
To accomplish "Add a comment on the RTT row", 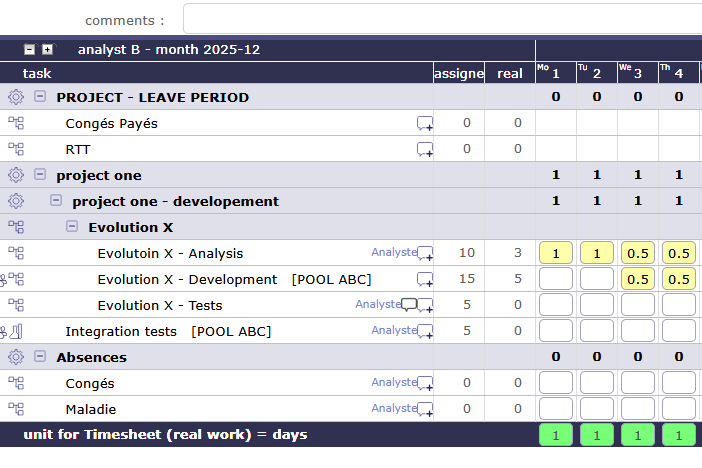I will tap(425, 149).
